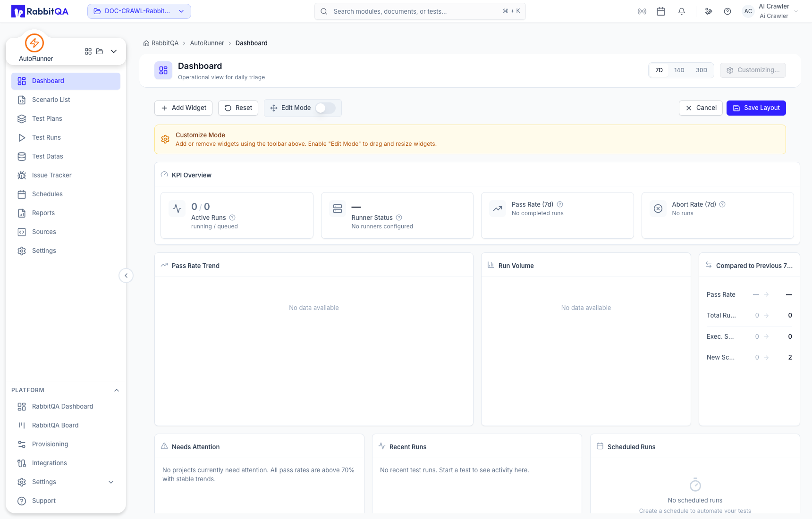Expand the AutoRunner module switcher chevron
The image size is (812, 519).
tap(114, 51)
